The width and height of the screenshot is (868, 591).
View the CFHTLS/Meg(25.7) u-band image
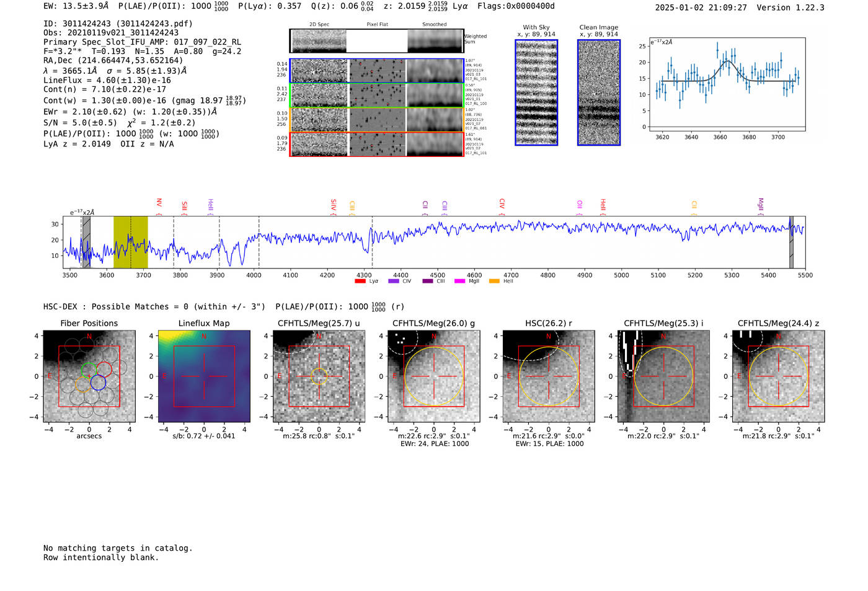pyautogui.click(x=319, y=376)
